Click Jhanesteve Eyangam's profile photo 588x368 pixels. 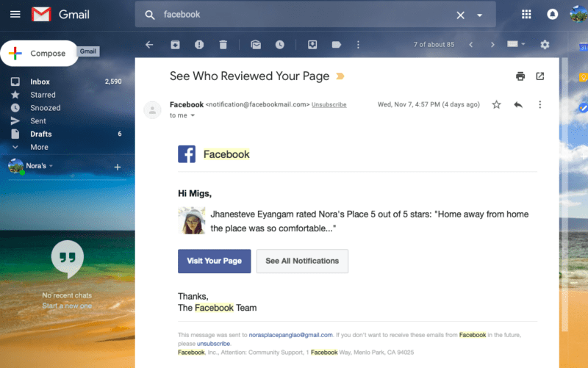192,220
